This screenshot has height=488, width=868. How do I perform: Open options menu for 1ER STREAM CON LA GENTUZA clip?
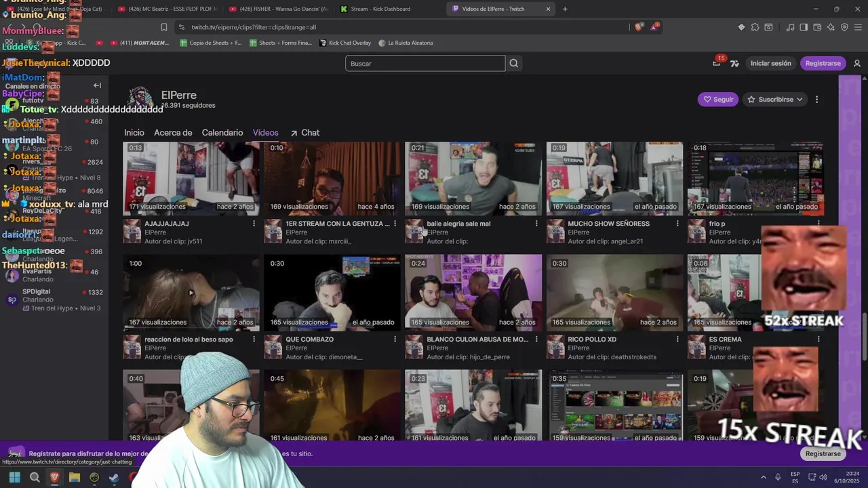pyautogui.click(x=395, y=224)
